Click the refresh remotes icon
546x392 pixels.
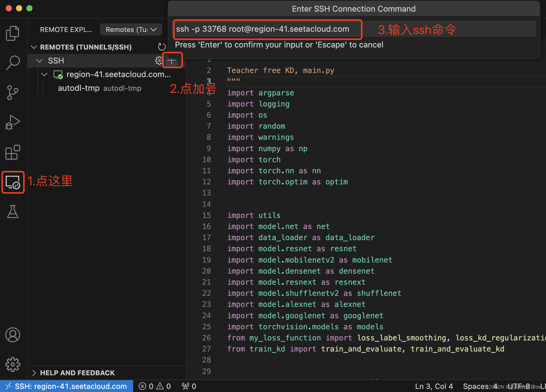pos(162,47)
